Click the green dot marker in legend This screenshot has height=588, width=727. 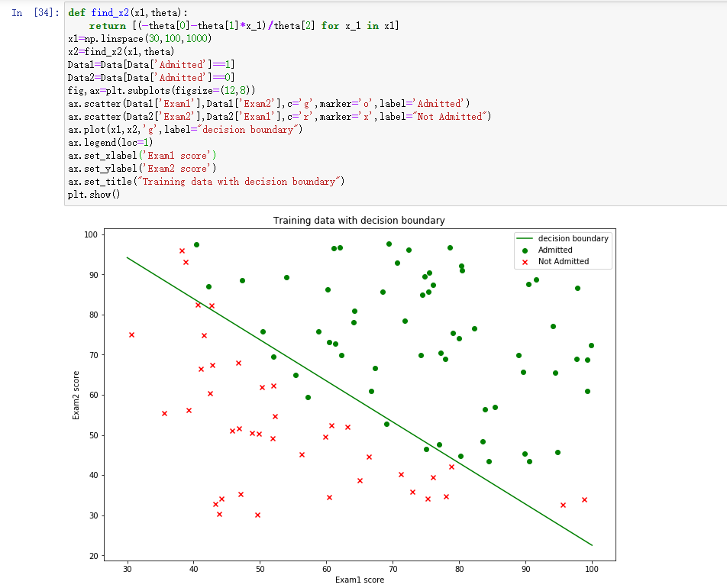point(525,250)
